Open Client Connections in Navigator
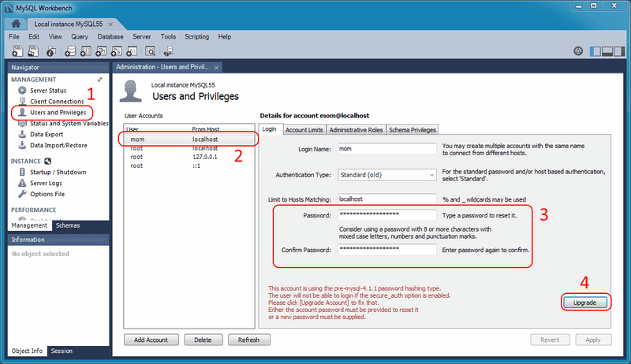Image resolution: width=631 pixels, height=364 pixels. (57, 102)
